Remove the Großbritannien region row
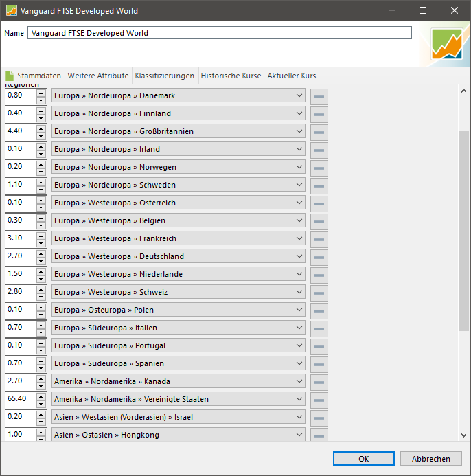This screenshot has height=476, width=471. coord(319,133)
